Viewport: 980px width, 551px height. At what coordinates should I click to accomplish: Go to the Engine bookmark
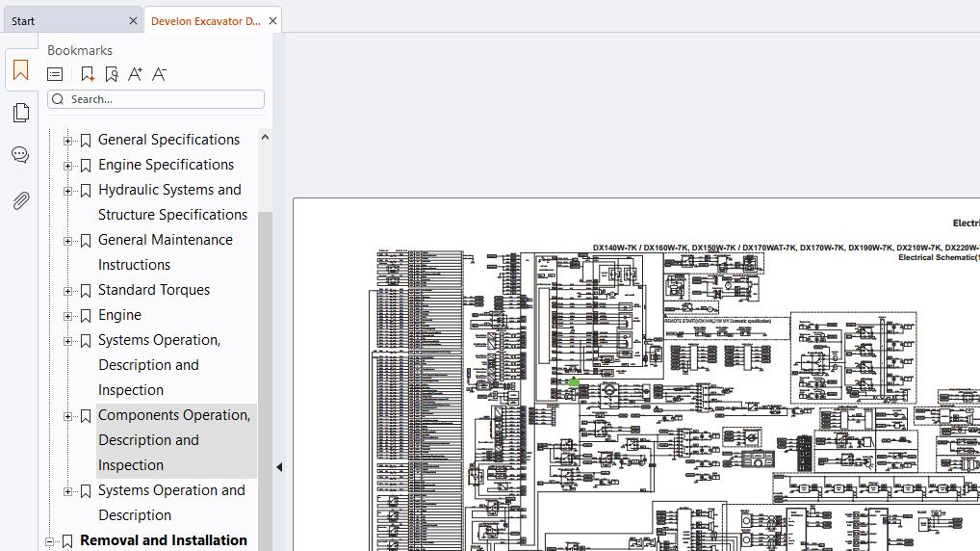(119, 315)
